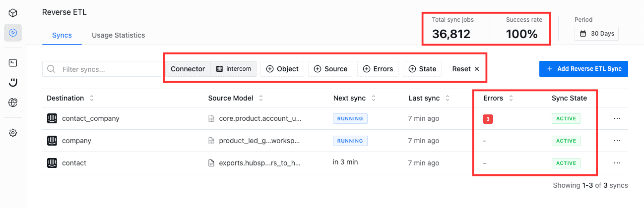Add an Object filter
This screenshot has width=644, height=208.
point(282,69)
